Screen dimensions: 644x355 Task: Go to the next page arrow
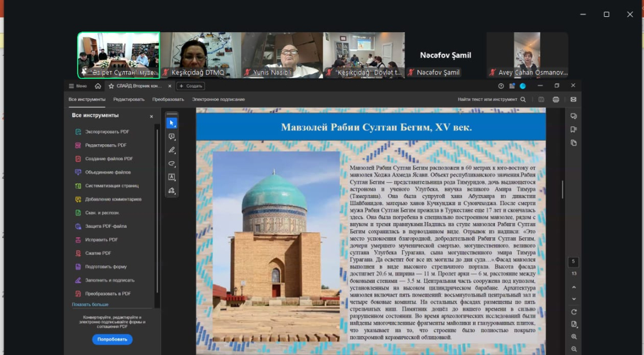point(574,299)
